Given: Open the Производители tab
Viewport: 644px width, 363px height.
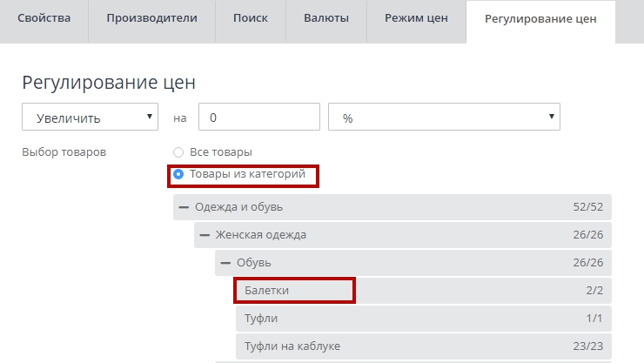Looking at the screenshot, I should [x=151, y=19].
